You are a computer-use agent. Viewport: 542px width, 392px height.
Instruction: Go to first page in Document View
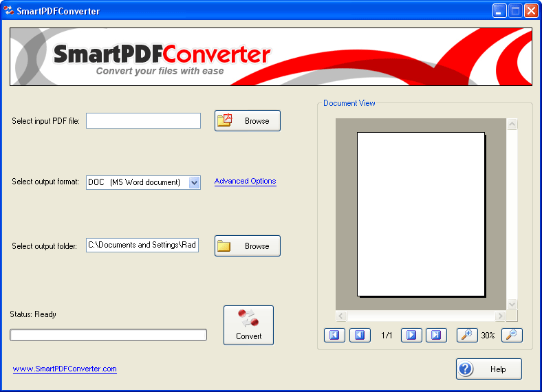[x=334, y=335]
